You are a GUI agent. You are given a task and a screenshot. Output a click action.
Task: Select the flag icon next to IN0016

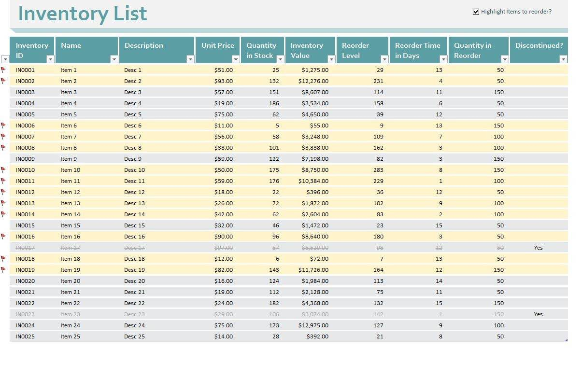pos(4,236)
